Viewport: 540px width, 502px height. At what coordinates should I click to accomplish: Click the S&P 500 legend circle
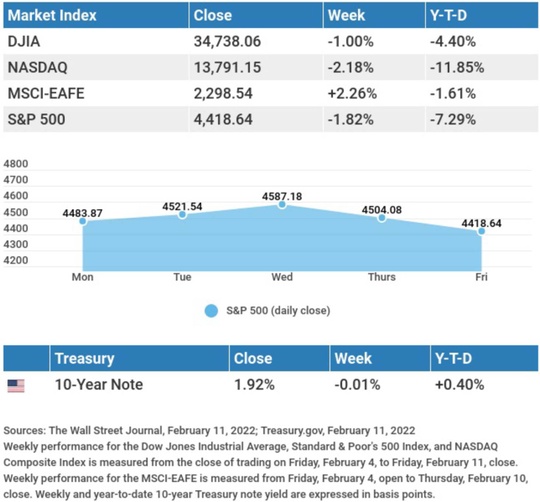[211, 311]
